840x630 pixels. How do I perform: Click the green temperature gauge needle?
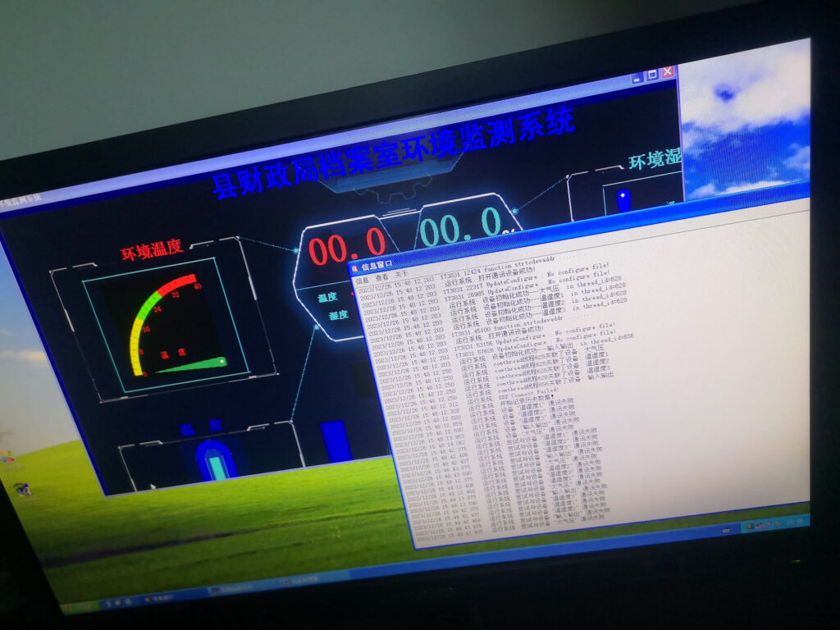[x=193, y=365]
